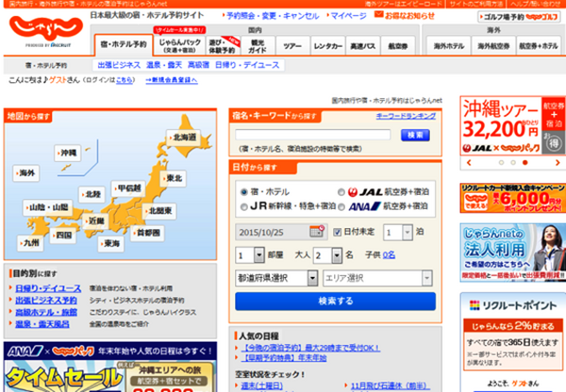Click the hotel keyword search field
Viewport: 566px width, 392px height.
(x=312, y=135)
